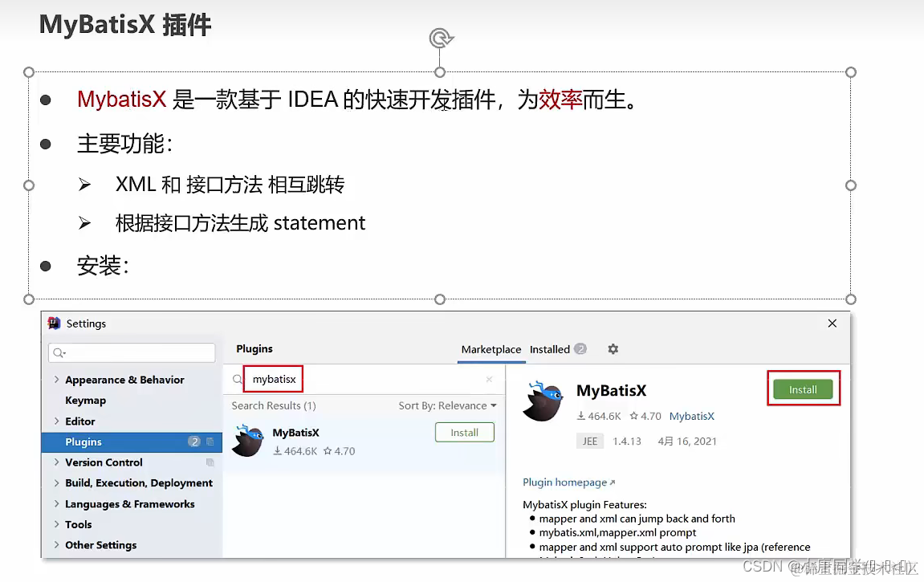Click the top-right resize handle of text box
Image resolution: width=924 pixels, height=582 pixels.
point(850,72)
